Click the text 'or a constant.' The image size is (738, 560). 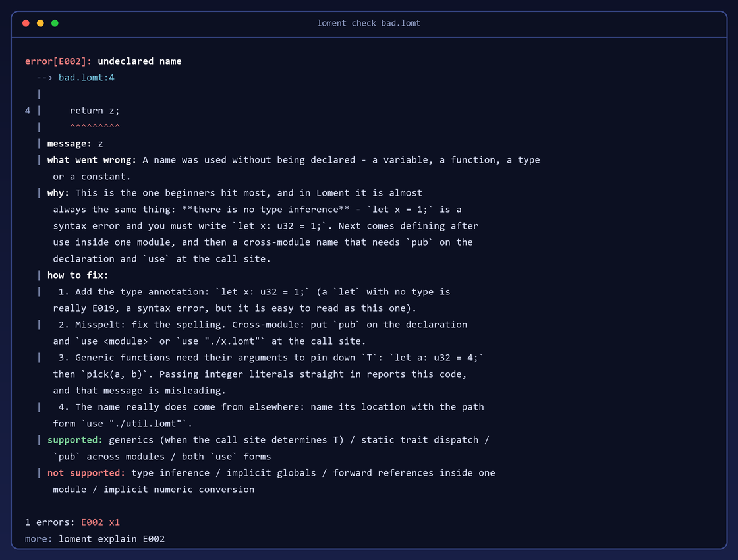pos(92,177)
